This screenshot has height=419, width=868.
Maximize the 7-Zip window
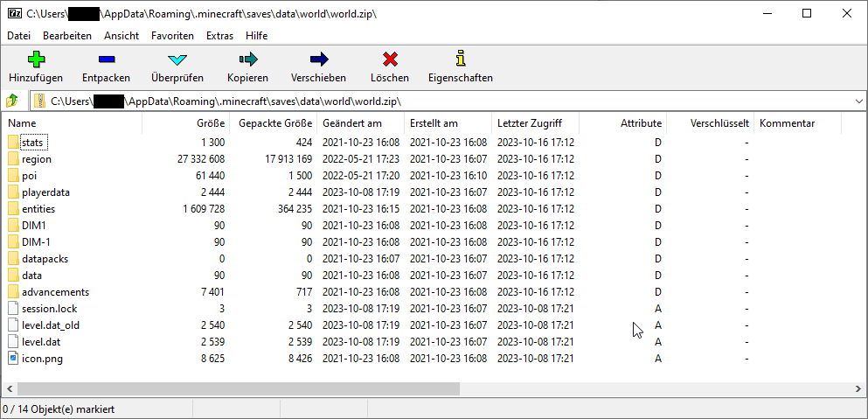[x=807, y=14]
